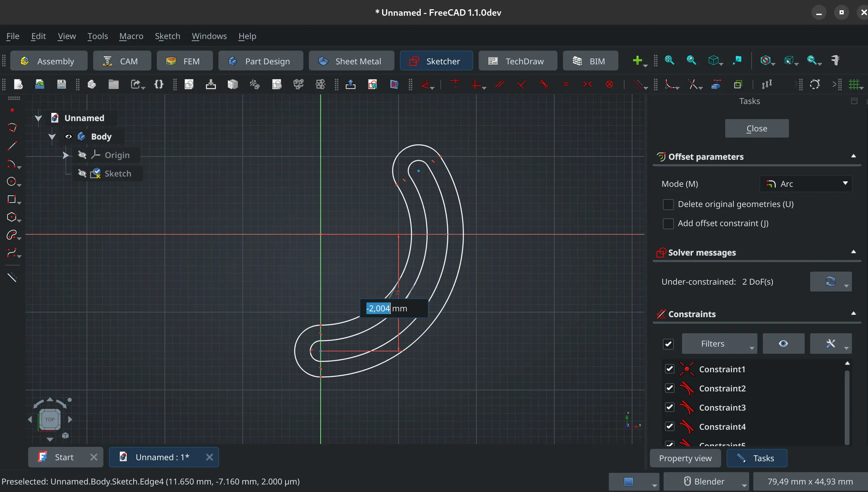
Task: Toggle Constraint1 visibility checkbox
Action: click(x=669, y=369)
